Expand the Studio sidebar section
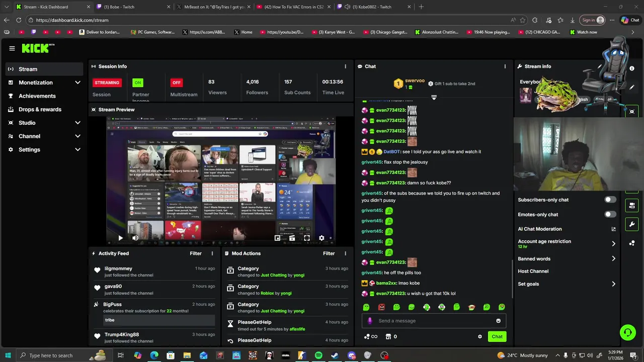This screenshot has width=644, height=362. (77, 123)
